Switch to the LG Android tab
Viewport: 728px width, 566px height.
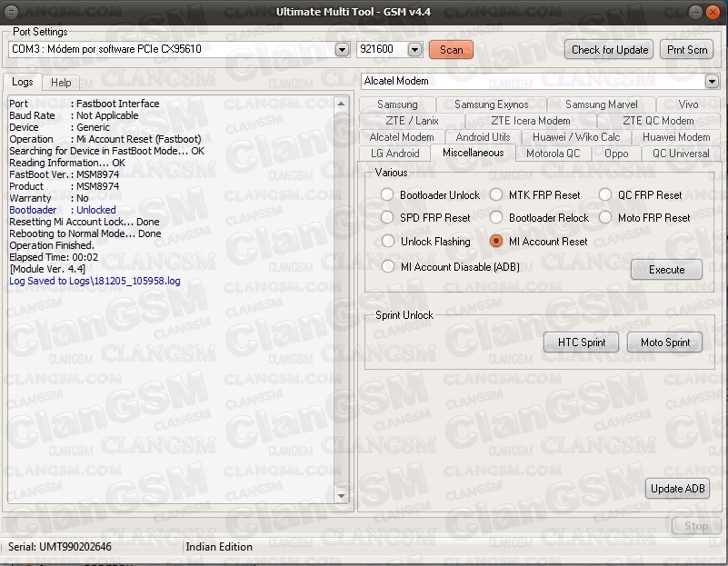tap(395, 154)
